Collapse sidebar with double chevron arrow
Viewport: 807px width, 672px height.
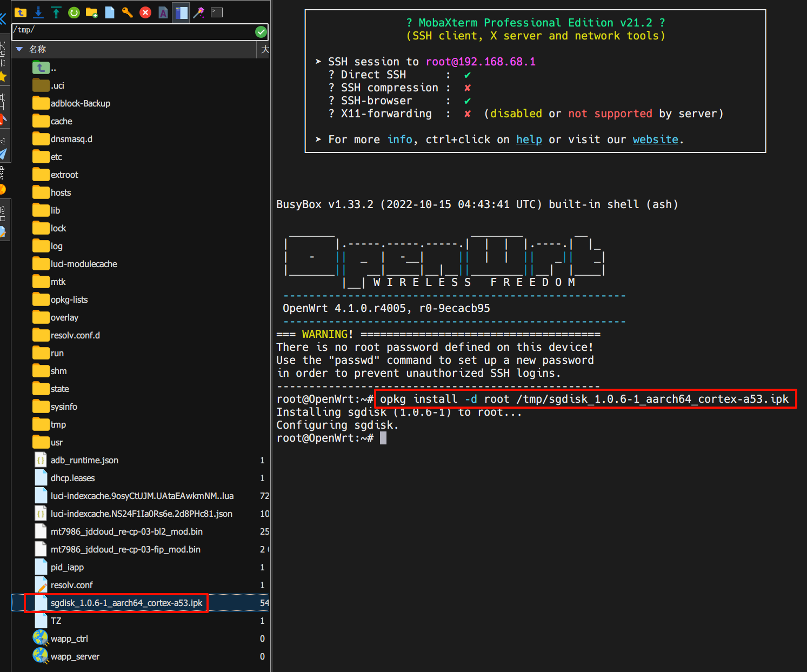[x=3, y=19]
